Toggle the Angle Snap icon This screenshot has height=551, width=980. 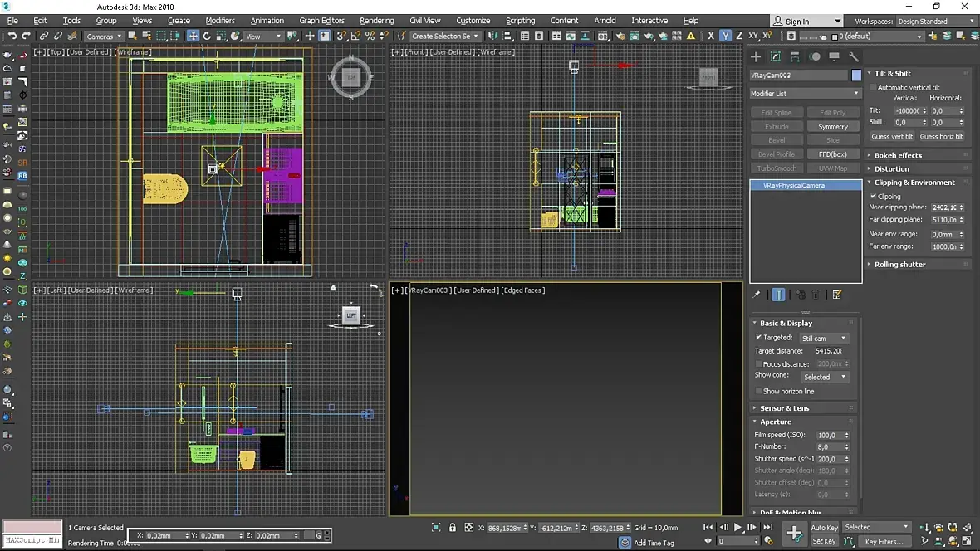[x=355, y=36]
